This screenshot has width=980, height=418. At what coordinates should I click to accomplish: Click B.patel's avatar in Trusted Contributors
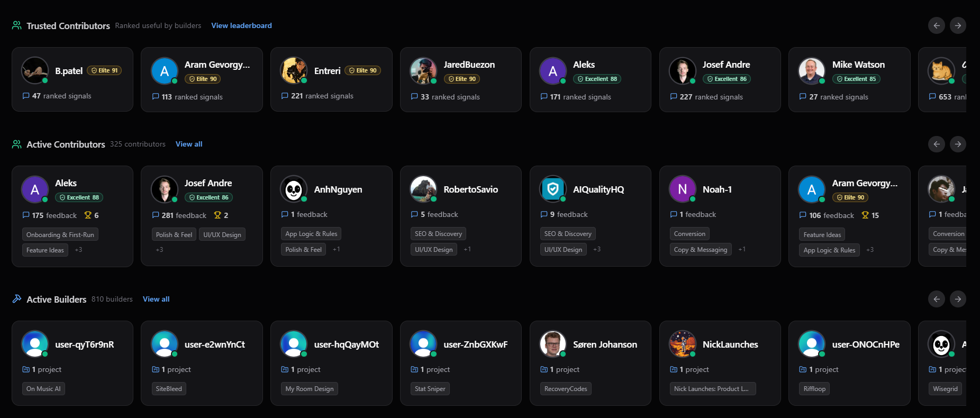coord(35,70)
